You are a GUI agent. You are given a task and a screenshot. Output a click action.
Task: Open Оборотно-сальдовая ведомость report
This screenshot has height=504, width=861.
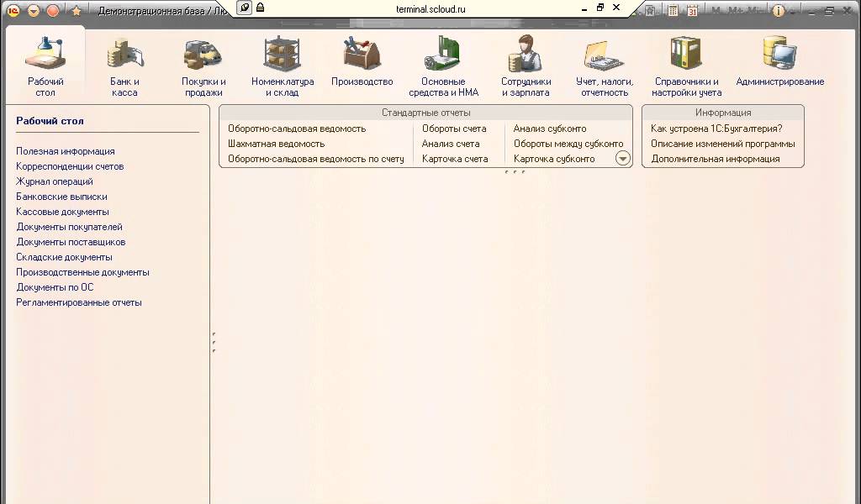click(x=297, y=129)
